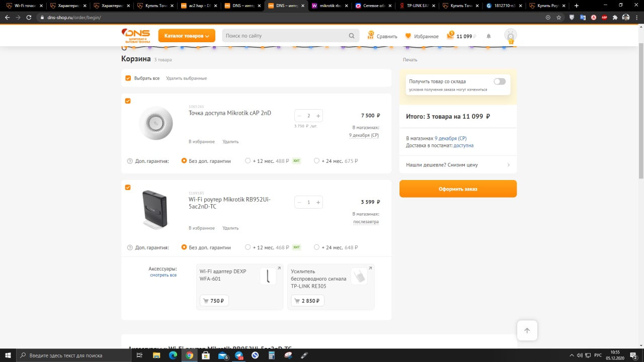
Task: Show hidden system tray icons
Action: 571,355
